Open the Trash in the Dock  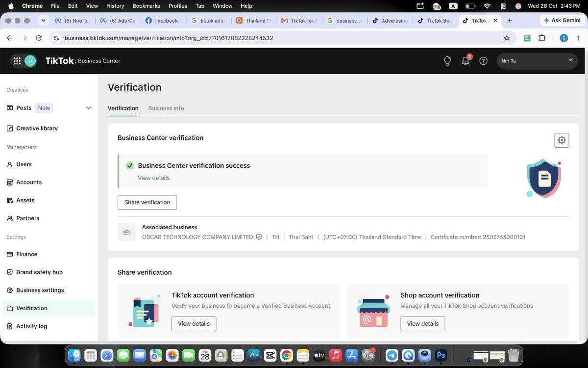click(x=513, y=355)
